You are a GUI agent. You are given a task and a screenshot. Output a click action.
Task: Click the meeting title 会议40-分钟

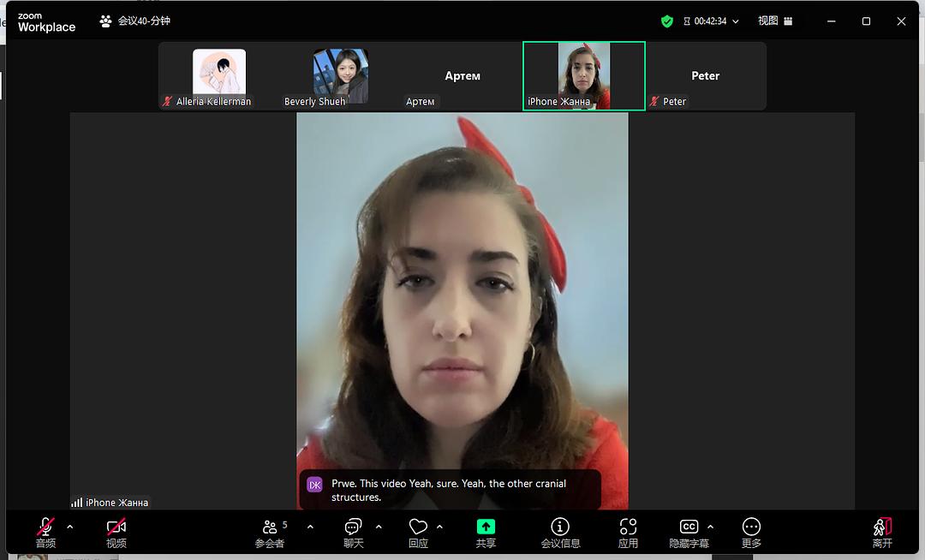143,21
